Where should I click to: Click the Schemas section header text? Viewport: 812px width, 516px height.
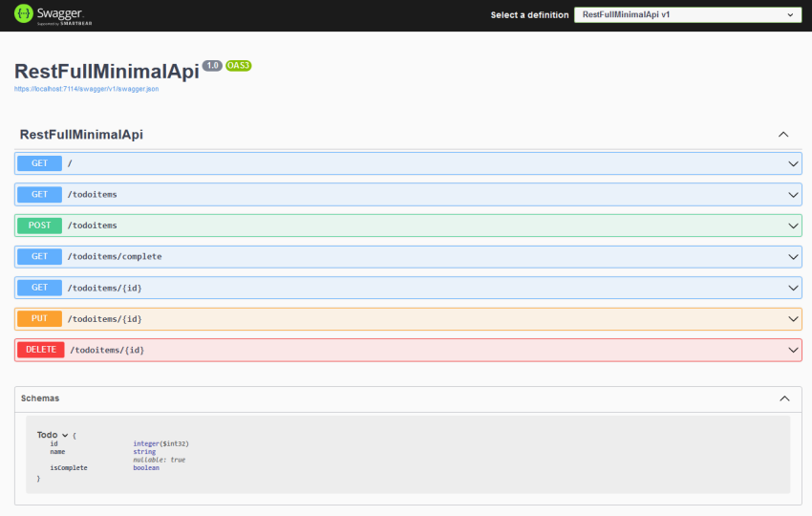click(x=40, y=398)
